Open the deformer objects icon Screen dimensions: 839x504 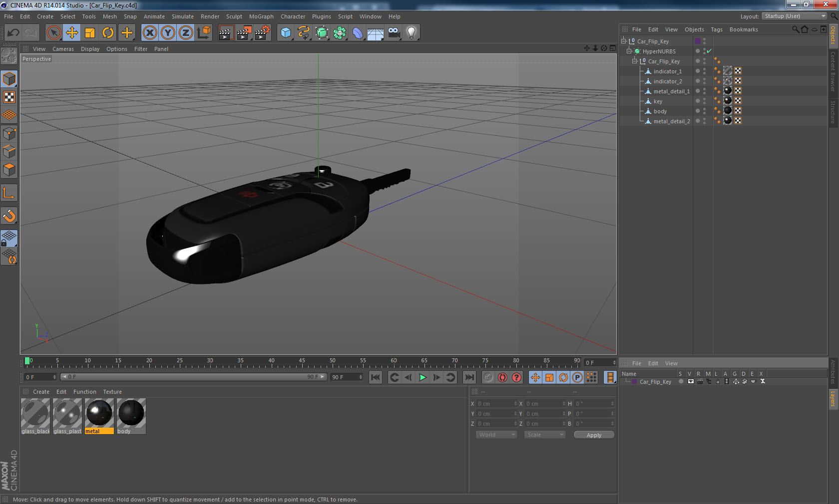(358, 33)
